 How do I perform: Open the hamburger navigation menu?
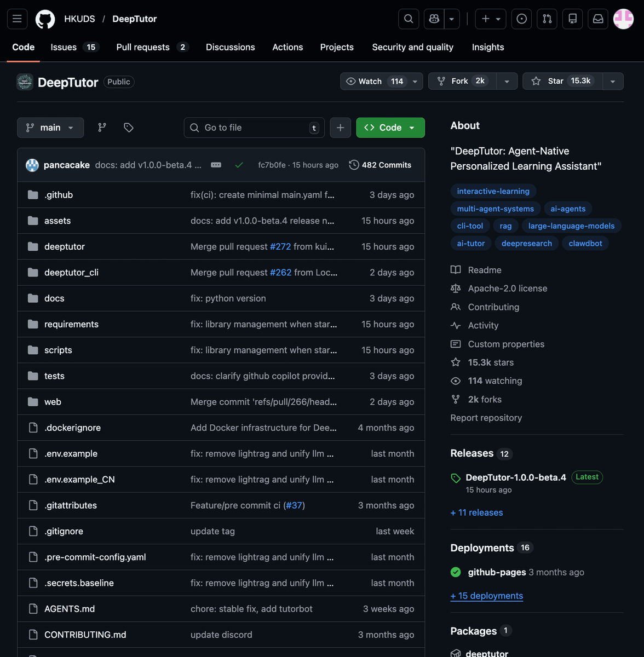pos(17,19)
